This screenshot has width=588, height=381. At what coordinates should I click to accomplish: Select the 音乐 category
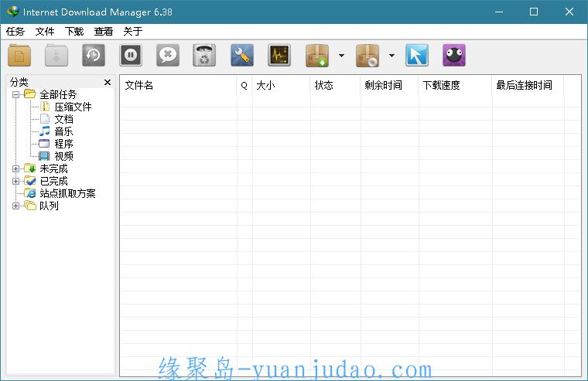(x=63, y=131)
